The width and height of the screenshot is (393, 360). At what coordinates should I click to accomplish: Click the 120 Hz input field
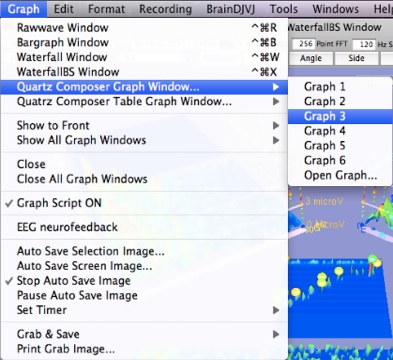[363, 44]
